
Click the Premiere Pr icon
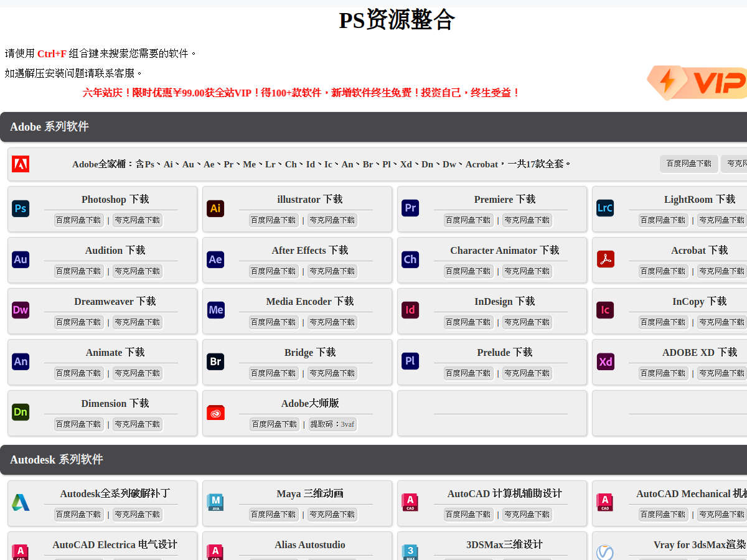click(410, 208)
